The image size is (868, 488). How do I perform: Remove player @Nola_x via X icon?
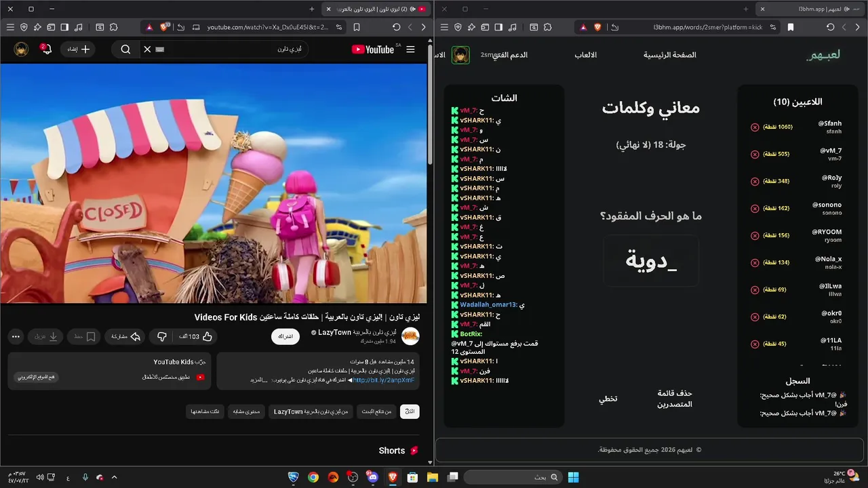(x=755, y=262)
